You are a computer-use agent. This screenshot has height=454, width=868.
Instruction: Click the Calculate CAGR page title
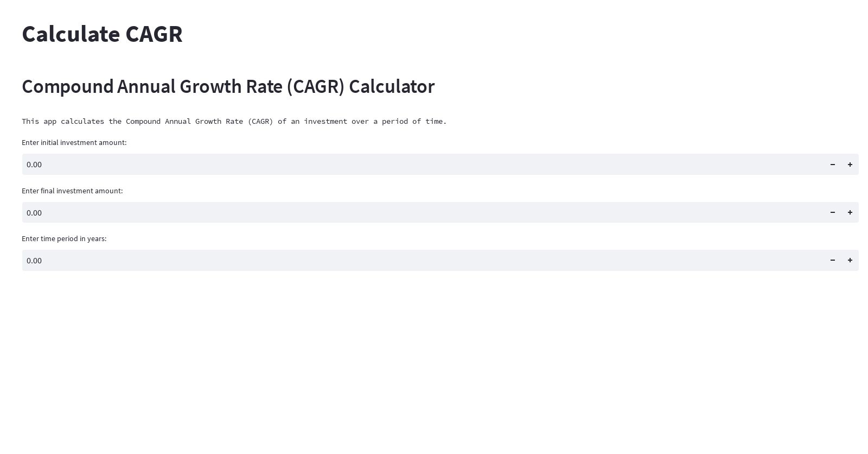[x=102, y=34]
